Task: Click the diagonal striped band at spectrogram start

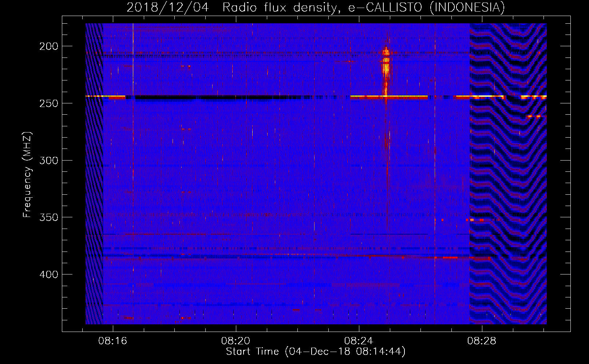Action: [x=94, y=174]
